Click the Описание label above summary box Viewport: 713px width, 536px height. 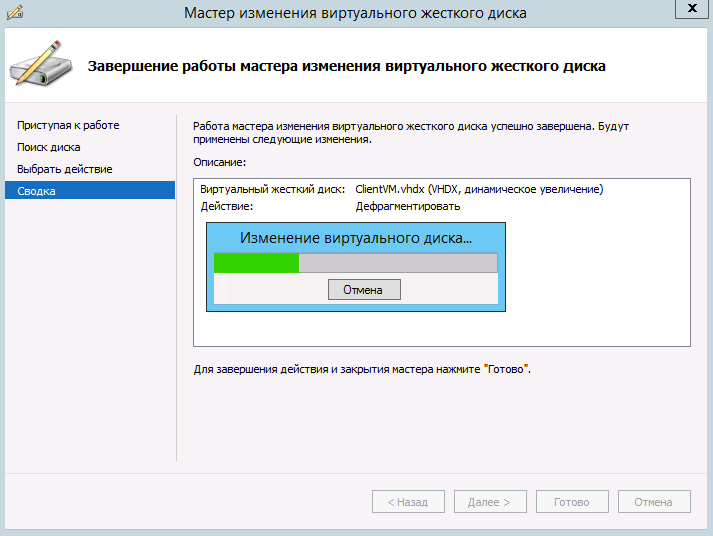pos(219,162)
